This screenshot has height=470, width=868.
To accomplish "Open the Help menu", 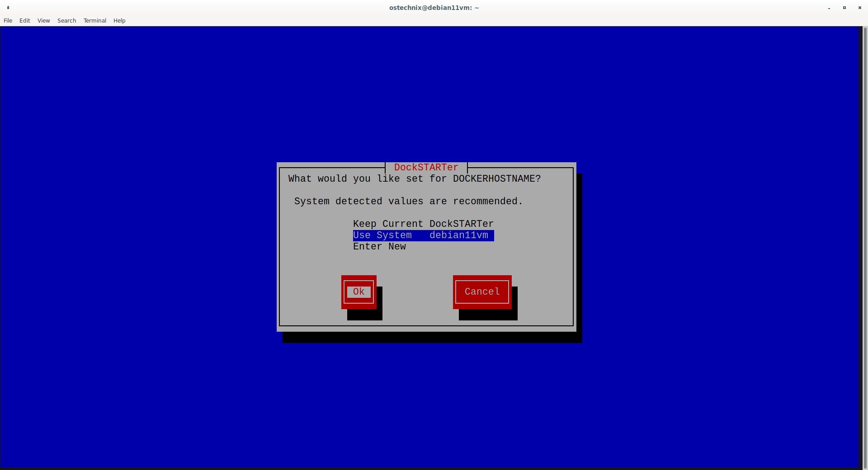I will tap(119, 21).
